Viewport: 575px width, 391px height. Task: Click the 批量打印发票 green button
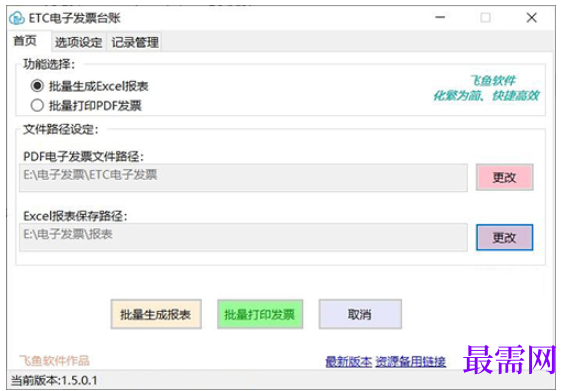(x=260, y=314)
